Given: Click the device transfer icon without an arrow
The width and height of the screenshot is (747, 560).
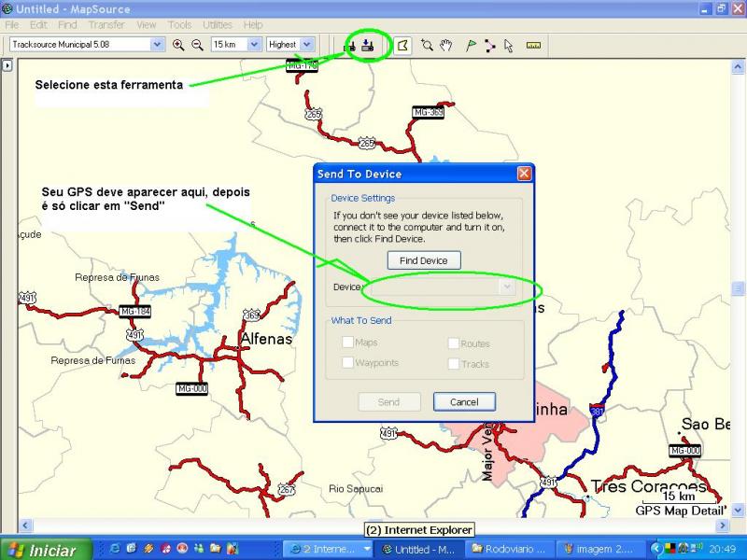Looking at the screenshot, I should tap(350, 46).
